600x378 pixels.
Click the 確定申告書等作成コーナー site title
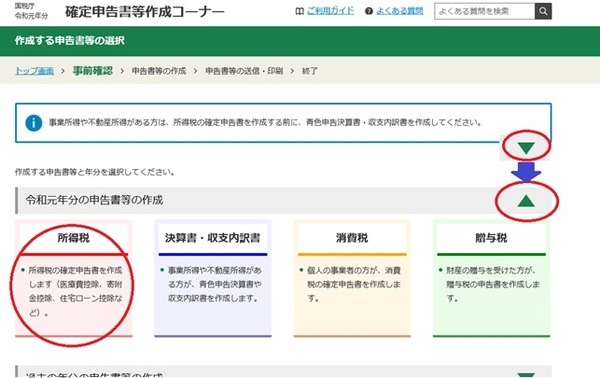(145, 12)
